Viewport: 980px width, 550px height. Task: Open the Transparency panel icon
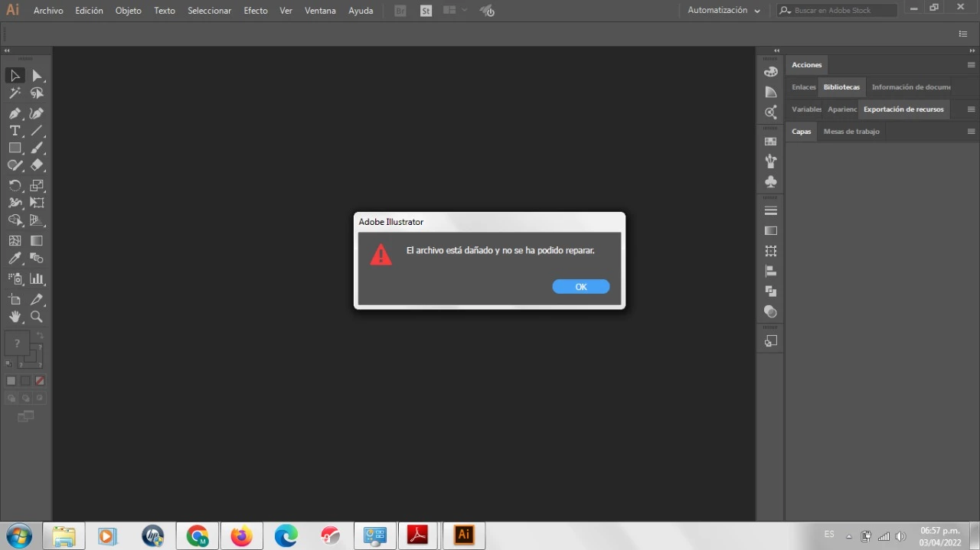click(771, 311)
